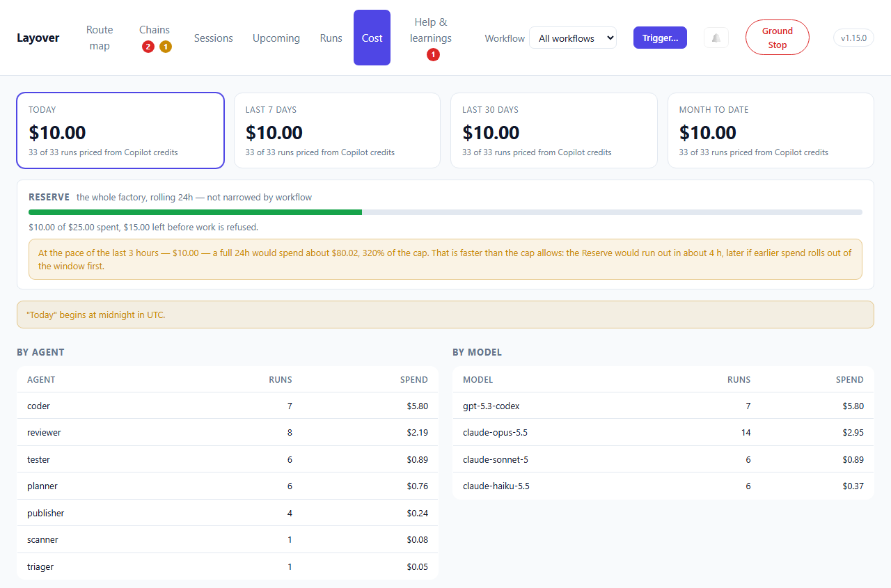This screenshot has height=588, width=891.
Task: Click the "scanner" agent name
Action: (42, 539)
